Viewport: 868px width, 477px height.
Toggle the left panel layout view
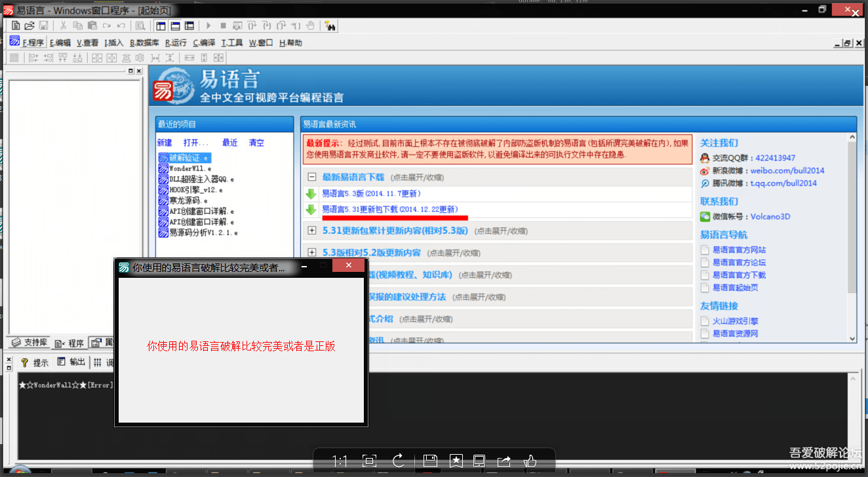point(161,25)
